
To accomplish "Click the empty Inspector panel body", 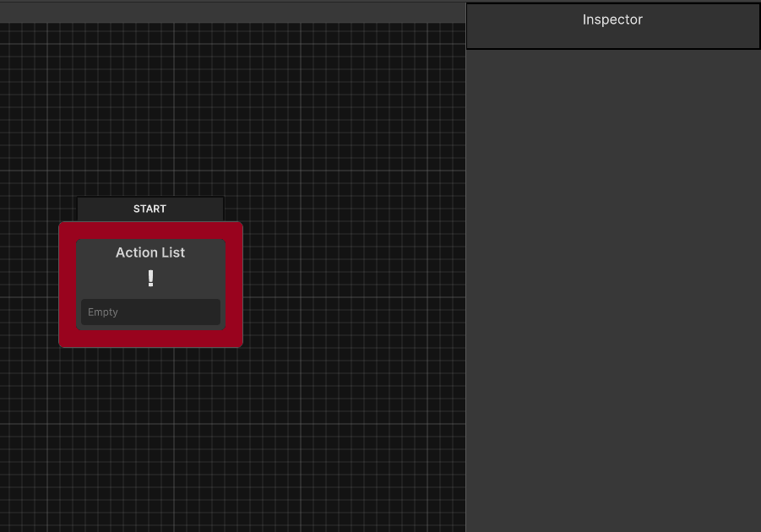I will pyautogui.click(x=612, y=287).
